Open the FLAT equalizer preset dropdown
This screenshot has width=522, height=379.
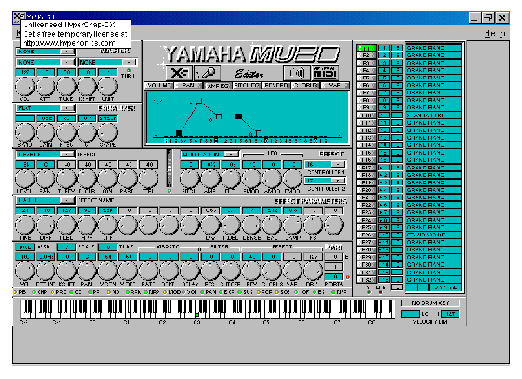pyautogui.click(x=68, y=108)
